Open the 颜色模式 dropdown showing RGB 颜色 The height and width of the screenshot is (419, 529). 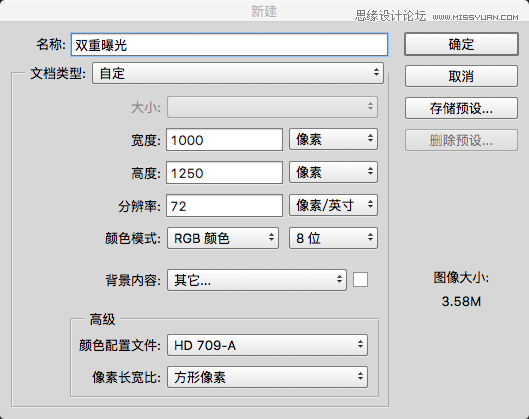coord(223,238)
